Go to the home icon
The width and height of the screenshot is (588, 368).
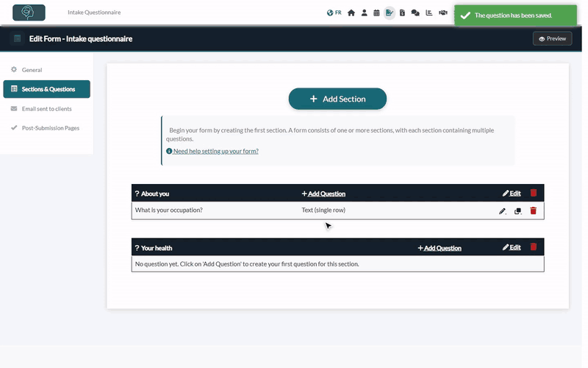351,13
